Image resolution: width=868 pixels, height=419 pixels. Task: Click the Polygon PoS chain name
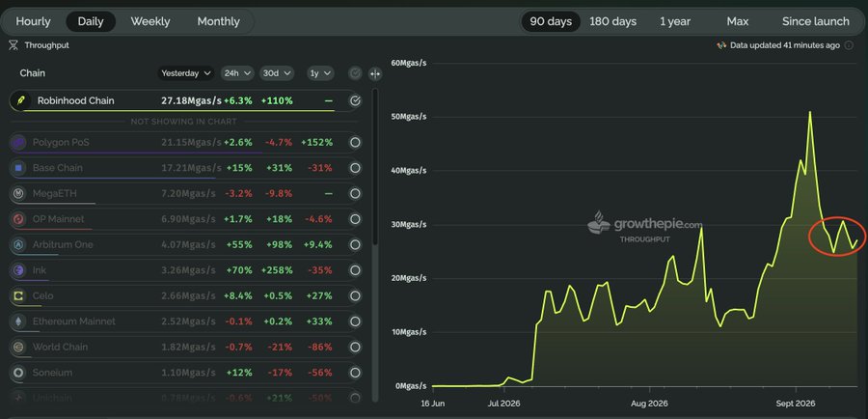pyautogui.click(x=61, y=143)
